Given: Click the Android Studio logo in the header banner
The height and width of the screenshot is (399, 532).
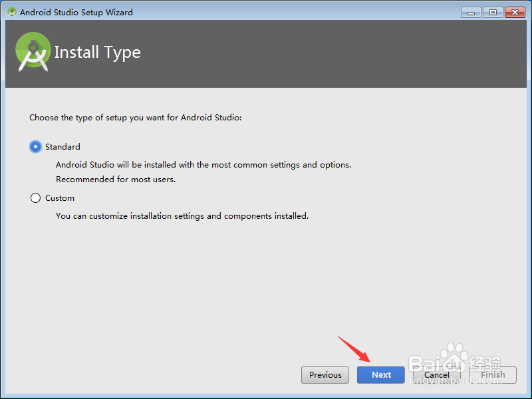Looking at the screenshot, I should click(33, 51).
